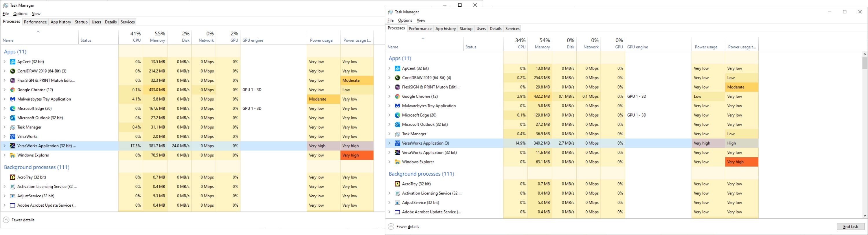Click Malwarebytes icon in left Task Manager
Image resolution: width=868 pixels, height=235 pixels.
click(x=12, y=99)
